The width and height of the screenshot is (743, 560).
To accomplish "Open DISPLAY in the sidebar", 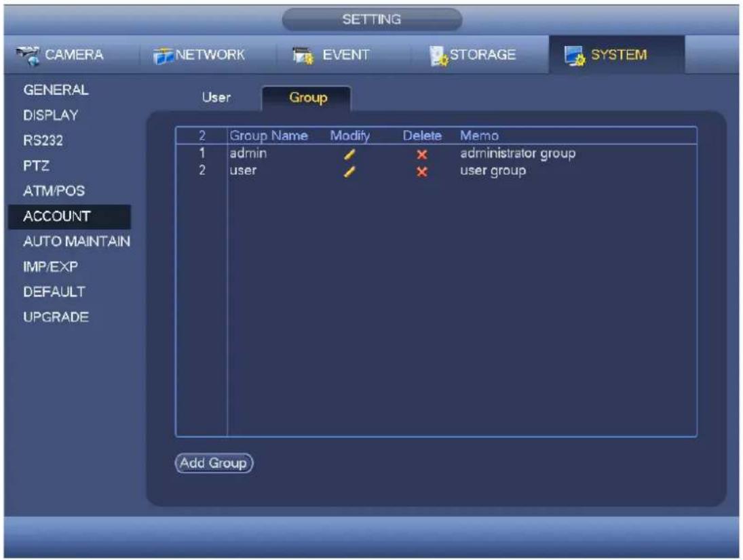I will [x=51, y=115].
